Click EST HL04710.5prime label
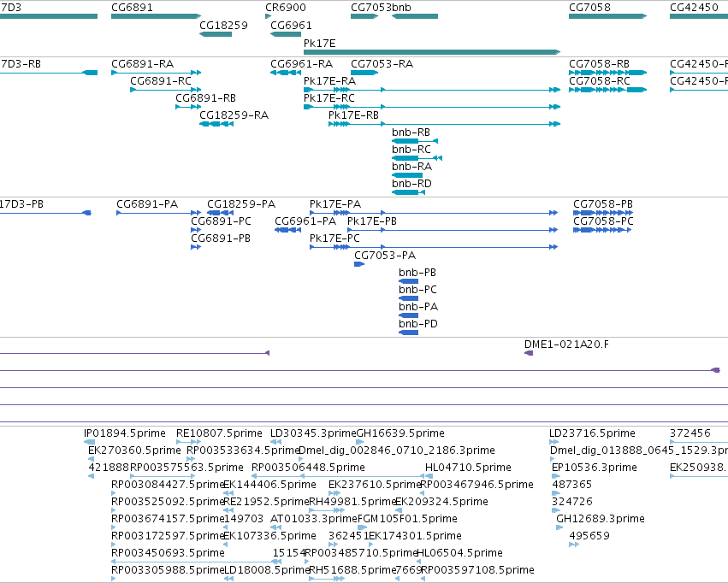The image size is (728, 583). click(468, 468)
